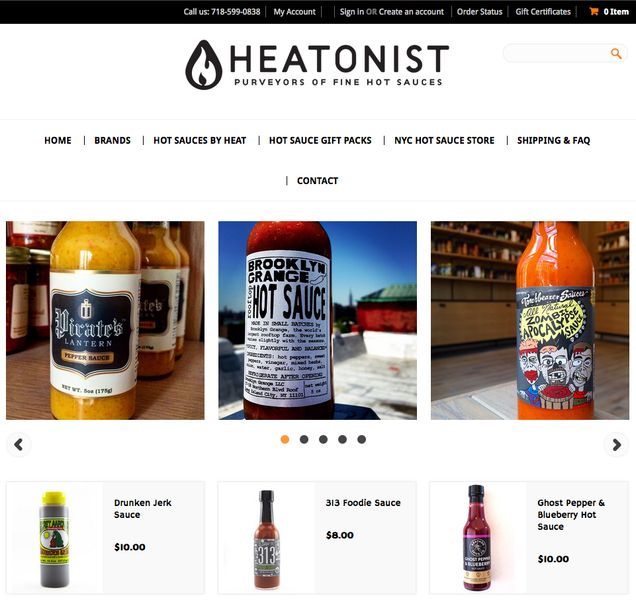Screen dimensions: 636x600
Task: Open Drunken Jerk Sauce bottle thumbnail
Action: [x=54, y=538]
